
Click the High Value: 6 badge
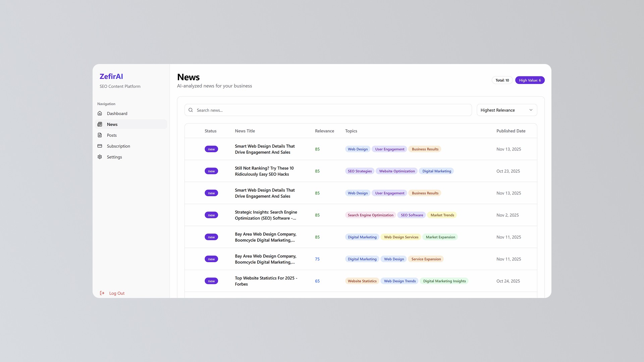click(530, 80)
